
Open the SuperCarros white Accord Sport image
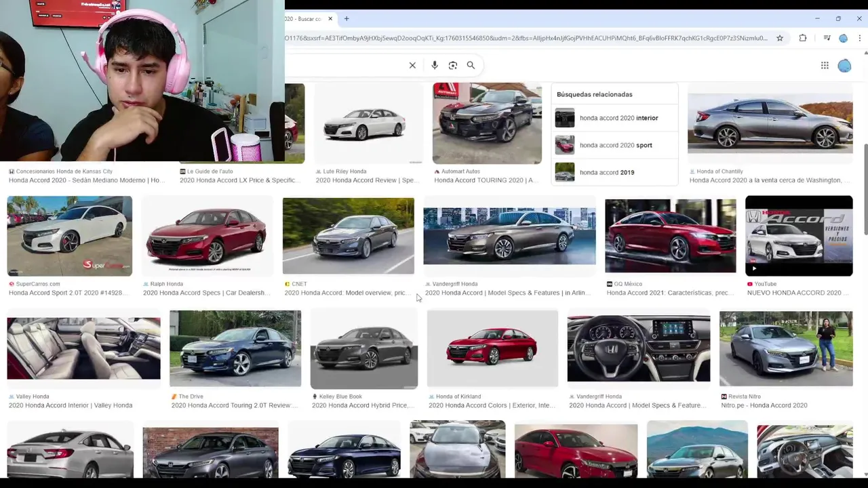[x=70, y=236]
